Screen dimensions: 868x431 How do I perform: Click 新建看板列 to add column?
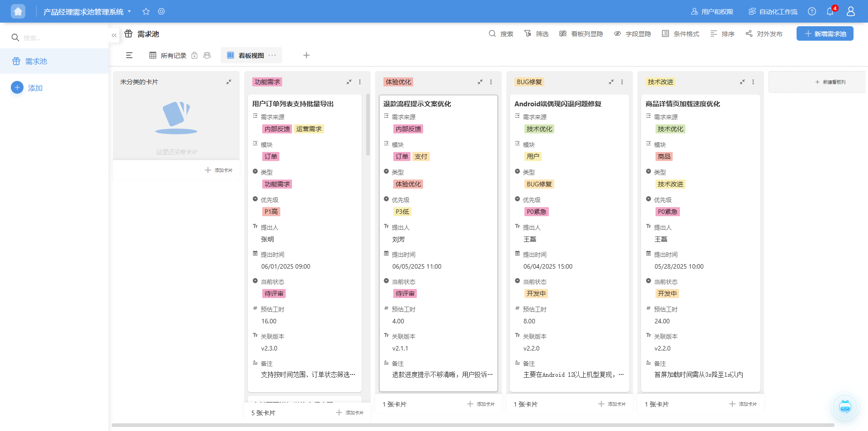click(817, 82)
